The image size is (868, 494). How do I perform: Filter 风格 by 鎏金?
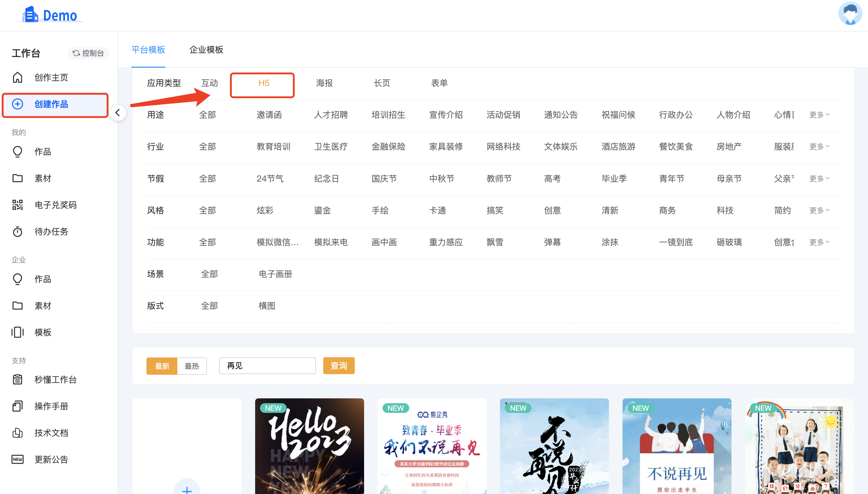point(322,211)
